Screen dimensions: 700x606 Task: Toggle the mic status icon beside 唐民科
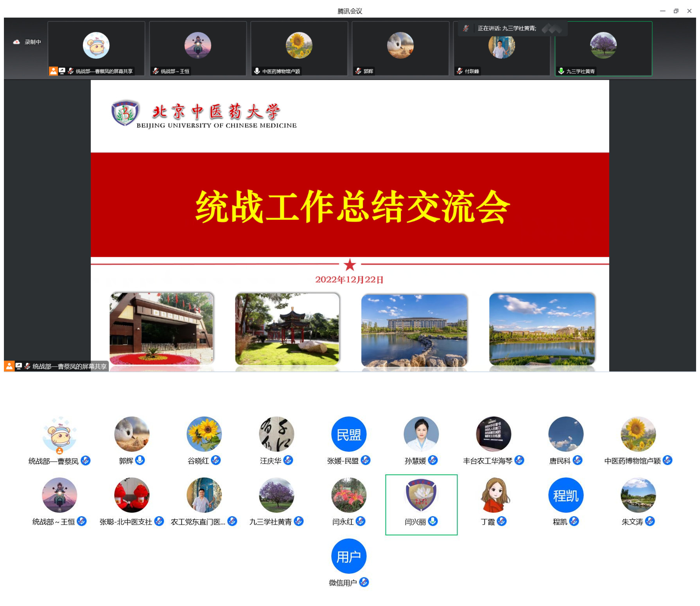pos(577,460)
